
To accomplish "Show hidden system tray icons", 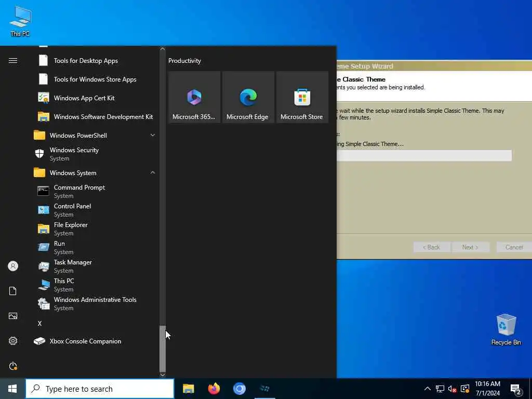I will point(428,389).
